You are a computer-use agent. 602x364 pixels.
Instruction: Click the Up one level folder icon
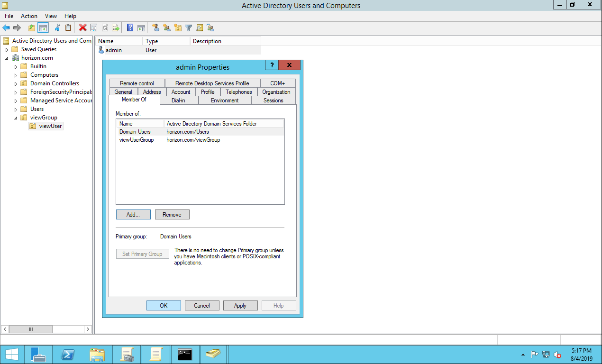click(32, 28)
